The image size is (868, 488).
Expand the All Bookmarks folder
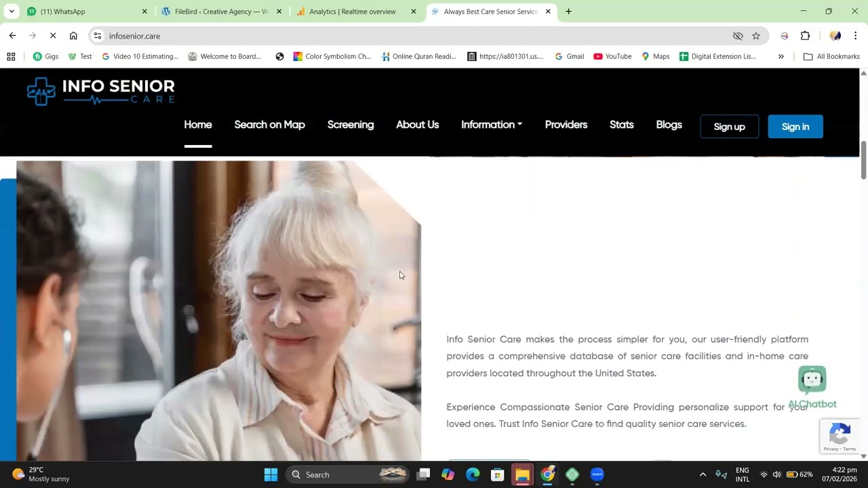[831, 56]
